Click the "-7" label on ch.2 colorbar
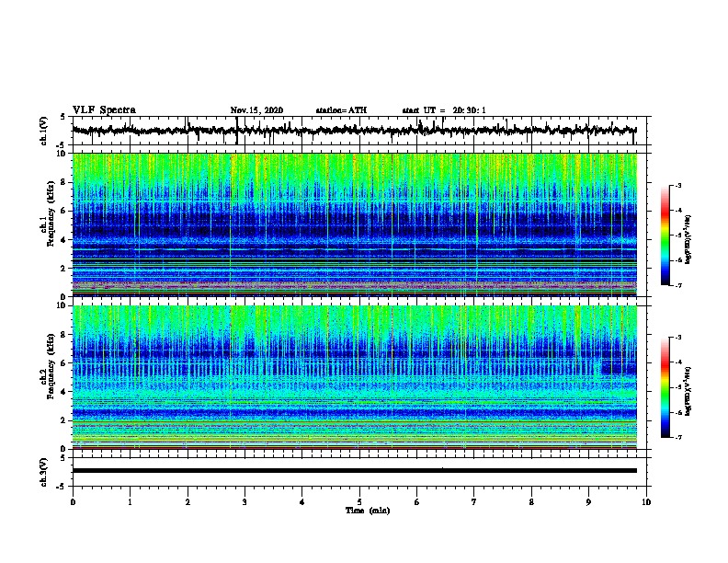Image resolution: width=728 pixels, height=563 pixels. tap(678, 438)
